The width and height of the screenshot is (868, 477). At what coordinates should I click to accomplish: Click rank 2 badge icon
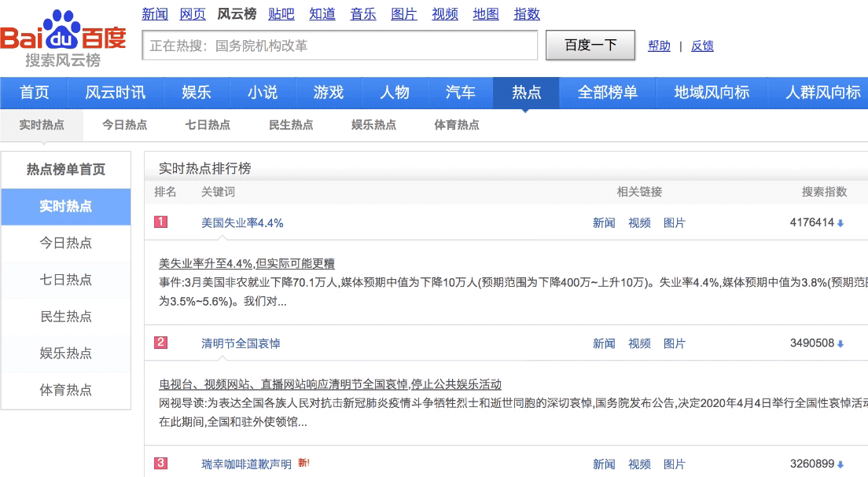pyautogui.click(x=160, y=343)
